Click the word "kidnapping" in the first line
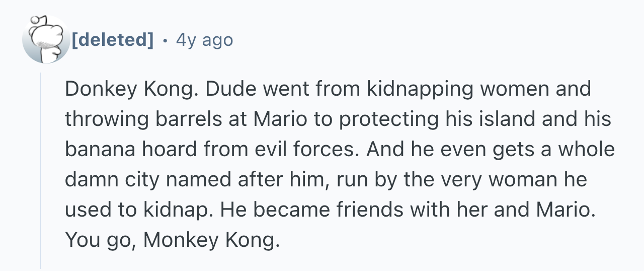 coord(420,90)
